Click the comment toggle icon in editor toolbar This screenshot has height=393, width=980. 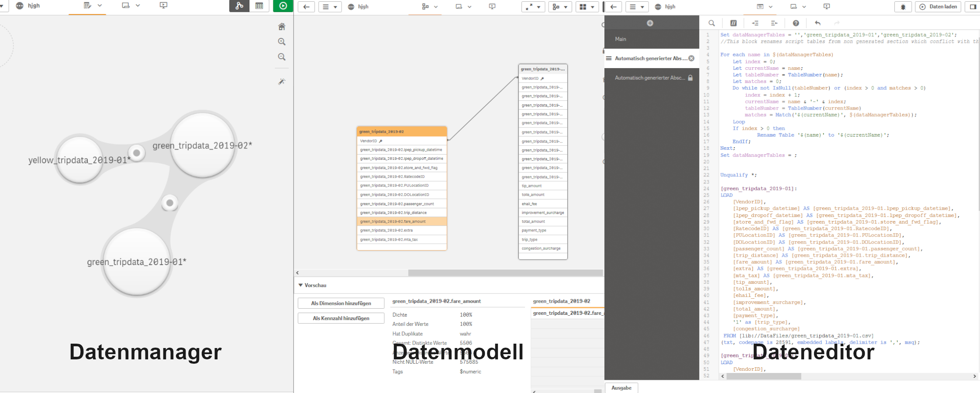click(x=734, y=23)
